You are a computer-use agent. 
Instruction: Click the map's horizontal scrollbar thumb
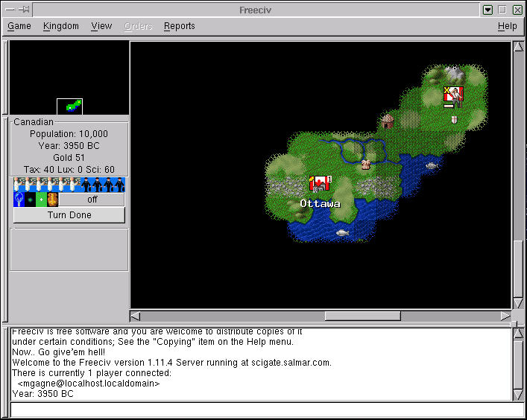362,316
